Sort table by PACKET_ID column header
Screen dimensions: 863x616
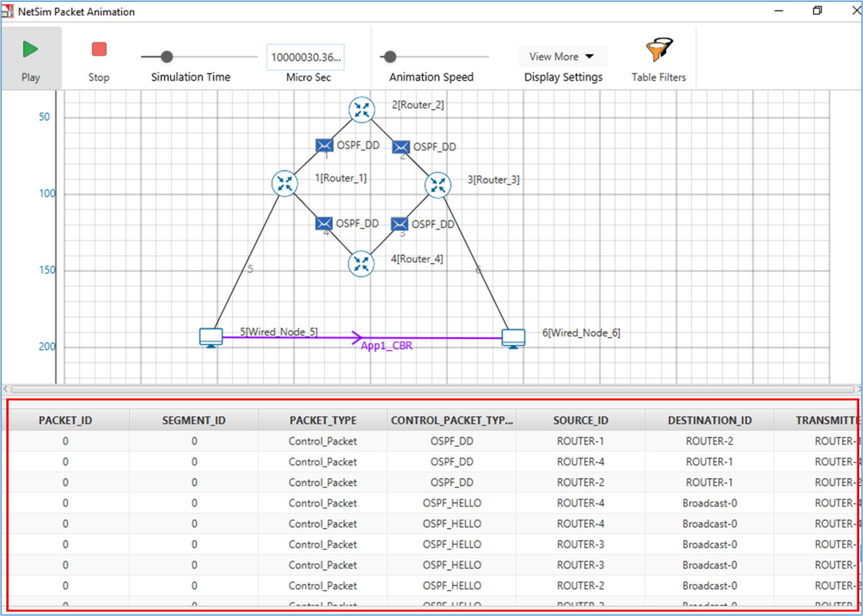[66, 421]
